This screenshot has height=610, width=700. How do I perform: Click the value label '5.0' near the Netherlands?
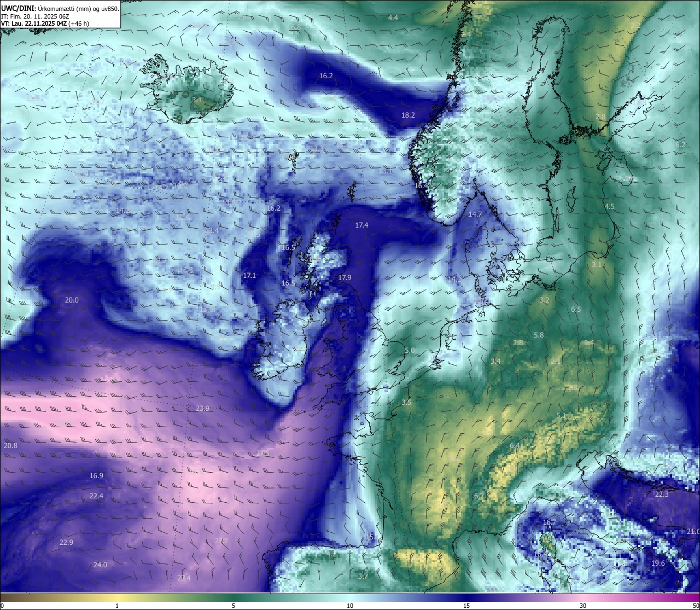click(x=410, y=351)
